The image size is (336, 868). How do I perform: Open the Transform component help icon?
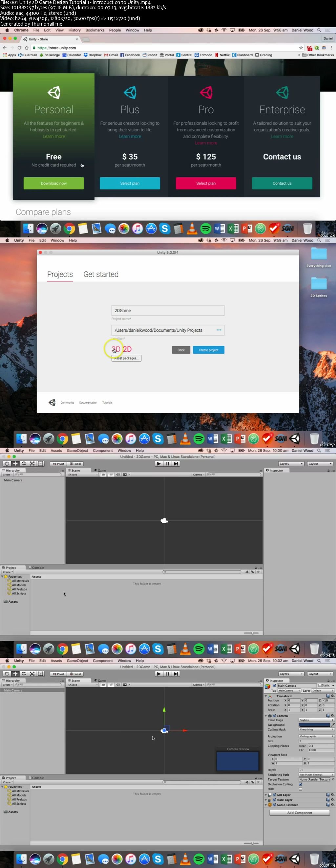(328, 696)
